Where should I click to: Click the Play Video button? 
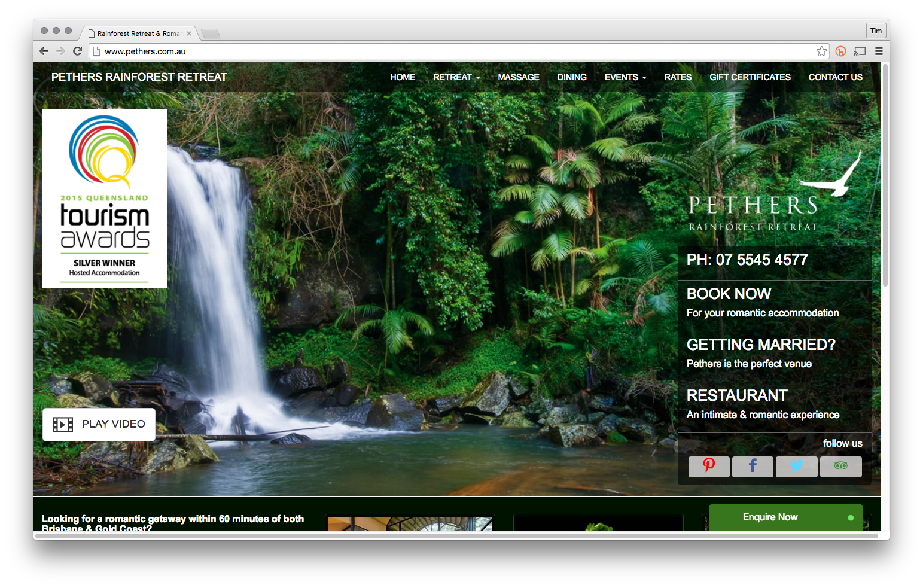coord(99,425)
